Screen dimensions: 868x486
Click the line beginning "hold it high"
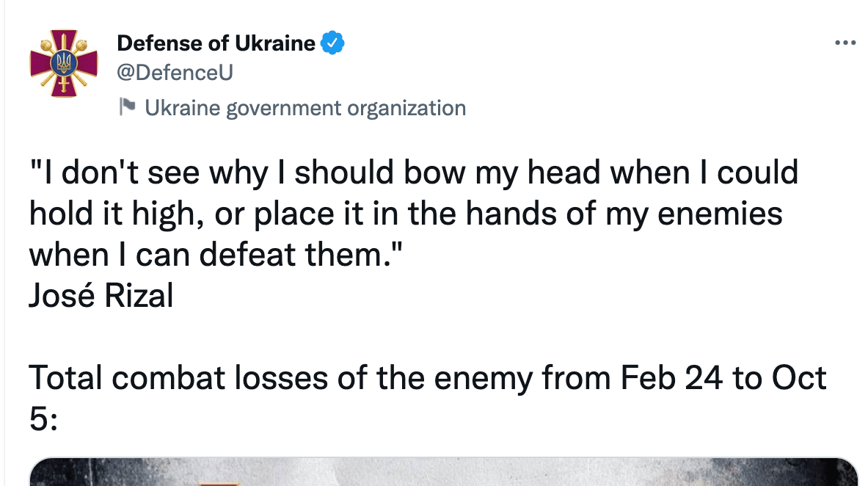(405, 214)
